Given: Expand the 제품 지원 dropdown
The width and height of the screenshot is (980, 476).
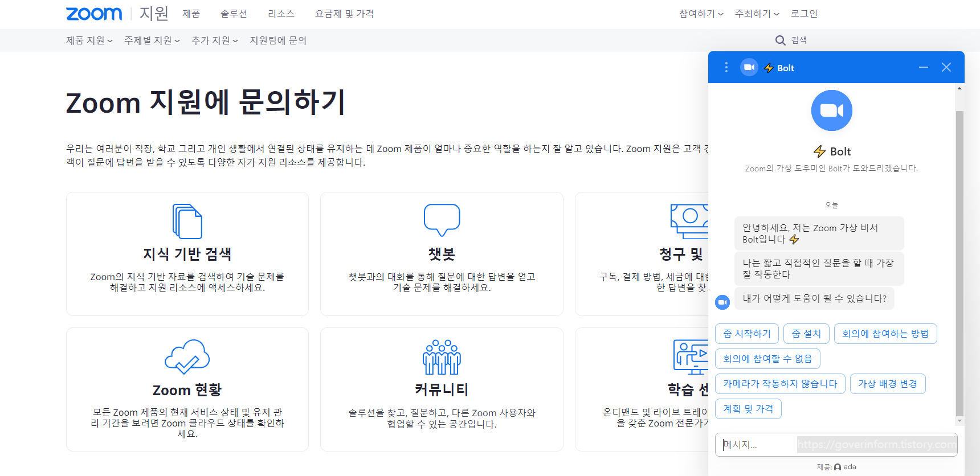Looking at the screenshot, I should (89, 40).
